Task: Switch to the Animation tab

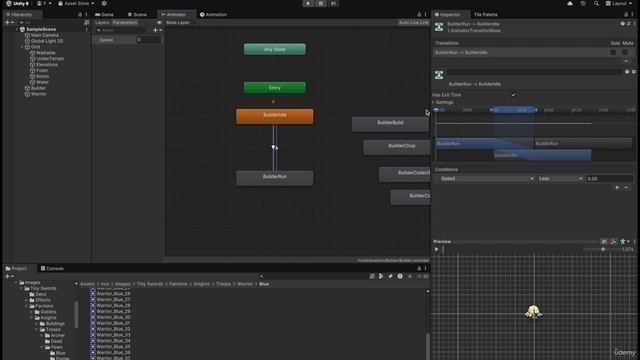Action: tap(213, 14)
